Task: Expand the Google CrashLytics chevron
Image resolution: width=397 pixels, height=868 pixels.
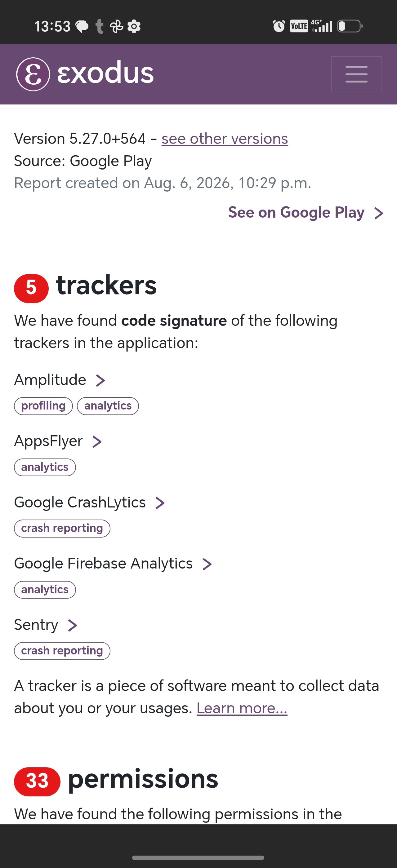Action: pos(160,503)
